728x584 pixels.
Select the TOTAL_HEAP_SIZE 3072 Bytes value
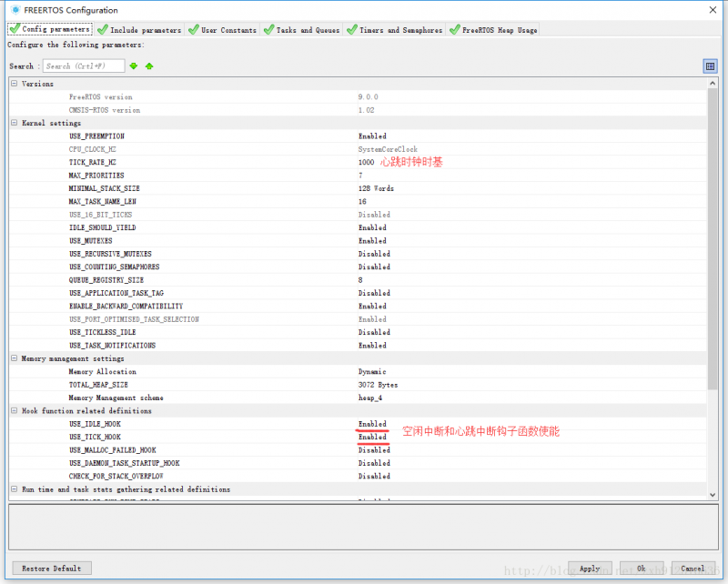[378, 385]
